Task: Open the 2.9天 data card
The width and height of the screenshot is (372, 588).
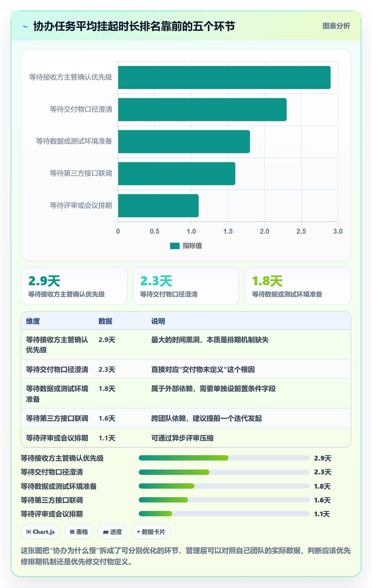Action: [x=74, y=286]
